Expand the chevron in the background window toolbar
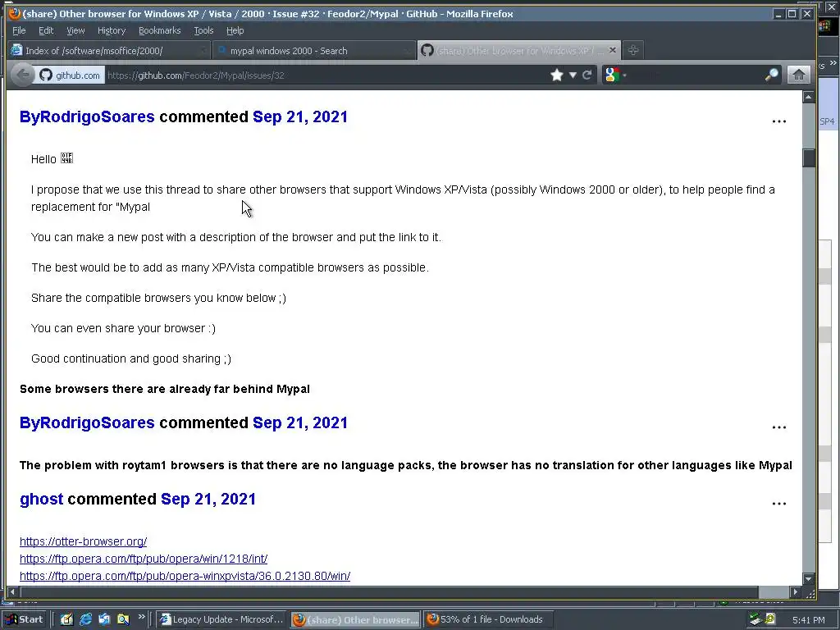 (x=833, y=63)
